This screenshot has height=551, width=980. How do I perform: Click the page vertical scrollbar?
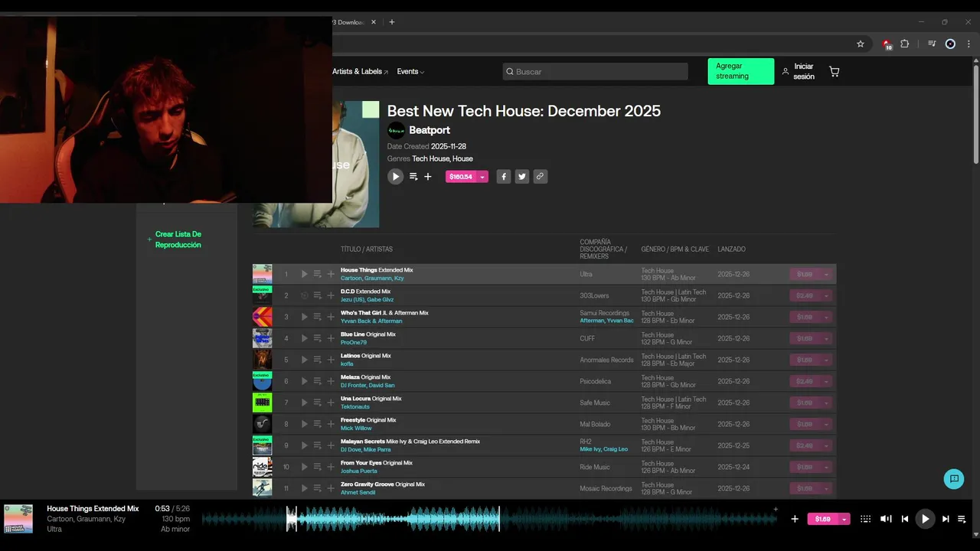[x=976, y=115]
